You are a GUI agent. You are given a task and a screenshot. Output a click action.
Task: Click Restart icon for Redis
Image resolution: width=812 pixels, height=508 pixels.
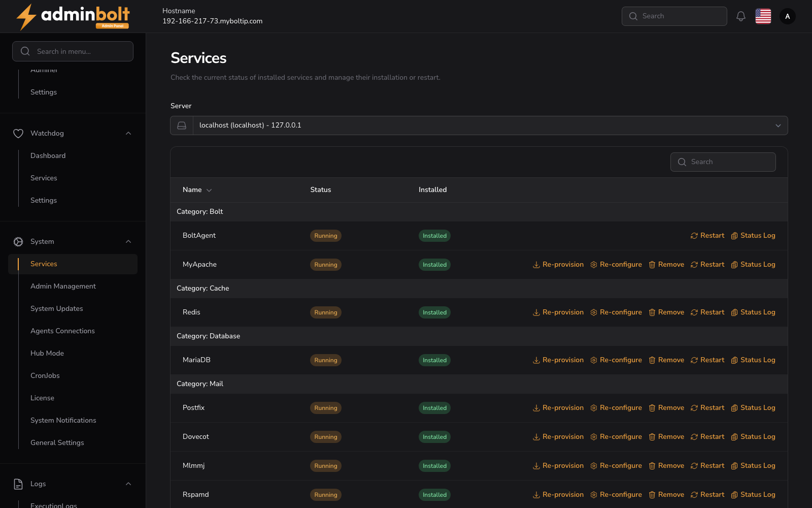click(694, 312)
